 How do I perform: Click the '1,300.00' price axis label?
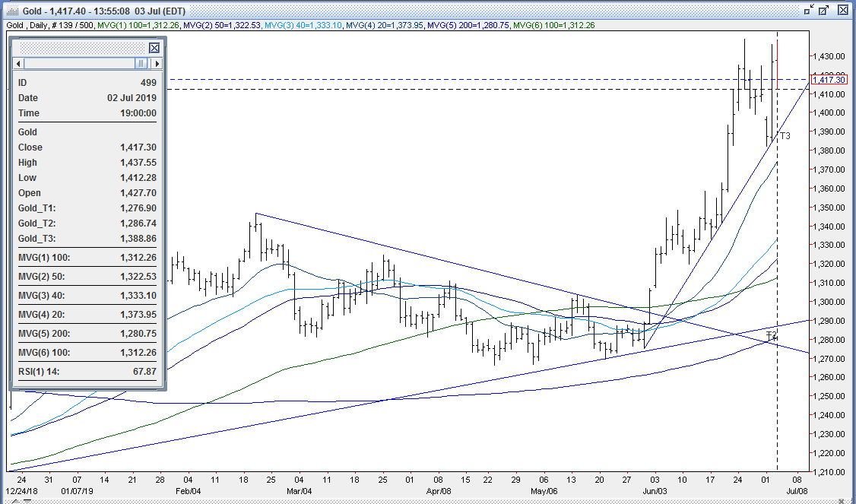(x=829, y=302)
